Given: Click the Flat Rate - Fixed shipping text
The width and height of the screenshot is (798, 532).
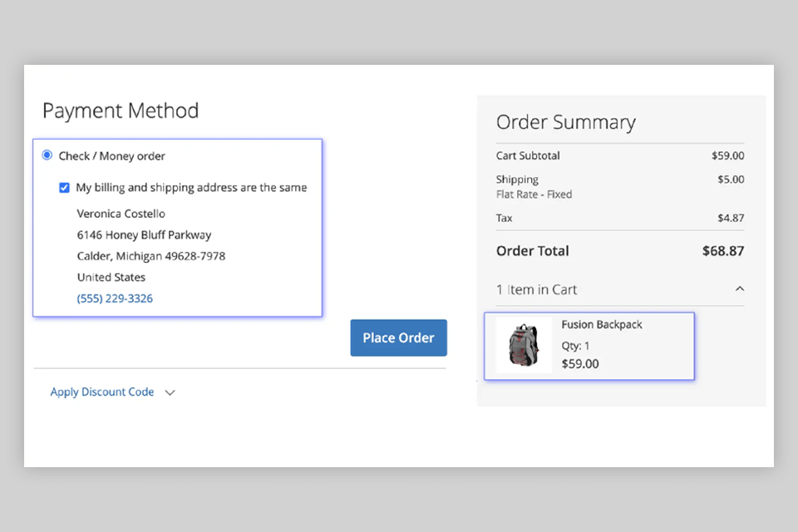Looking at the screenshot, I should pyautogui.click(x=534, y=195).
